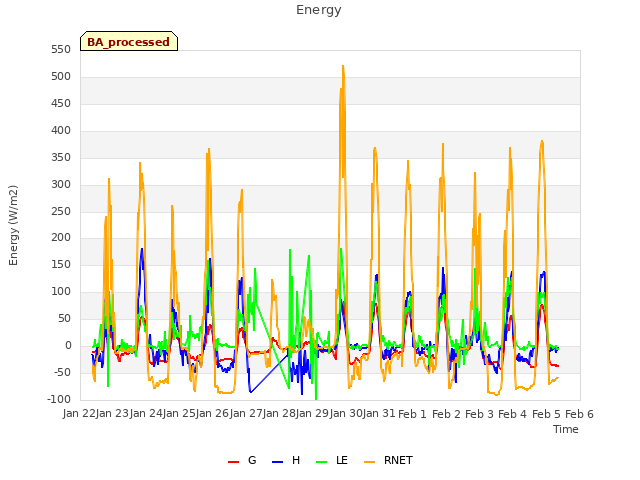The height and width of the screenshot is (480, 640).
Task: Select the Feb 4 x-axis tick label
Action: tap(512, 414)
